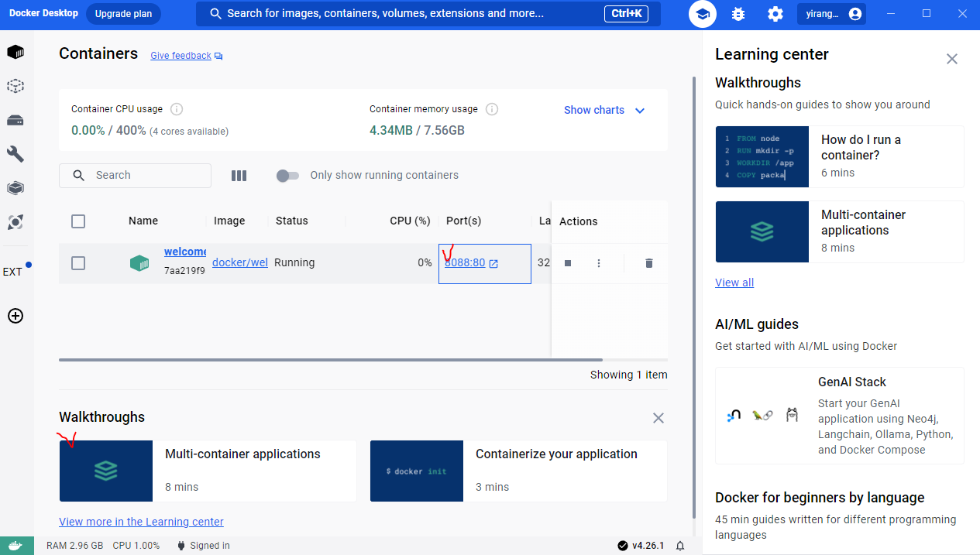Click the version check icon by v4.26.1
This screenshot has height=555, width=980.
pos(623,546)
